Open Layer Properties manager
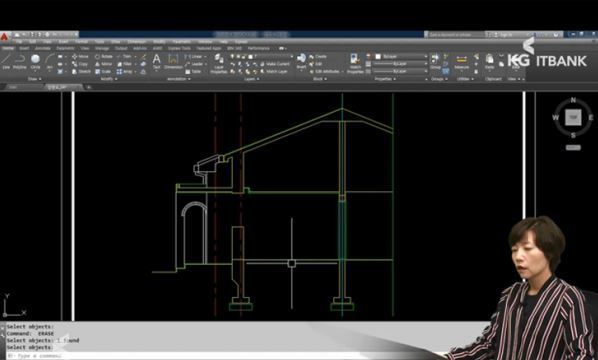598x360 pixels. (x=219, y=63)
